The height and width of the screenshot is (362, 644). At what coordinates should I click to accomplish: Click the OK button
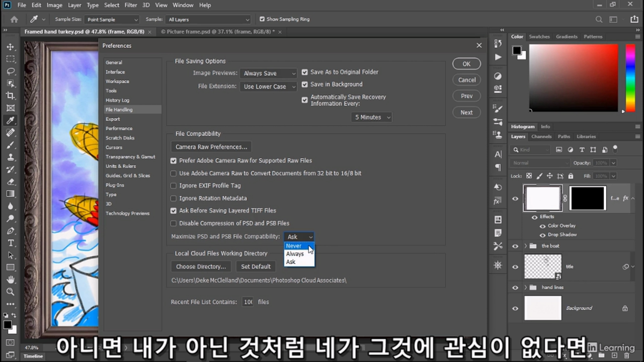click(466, 64)
